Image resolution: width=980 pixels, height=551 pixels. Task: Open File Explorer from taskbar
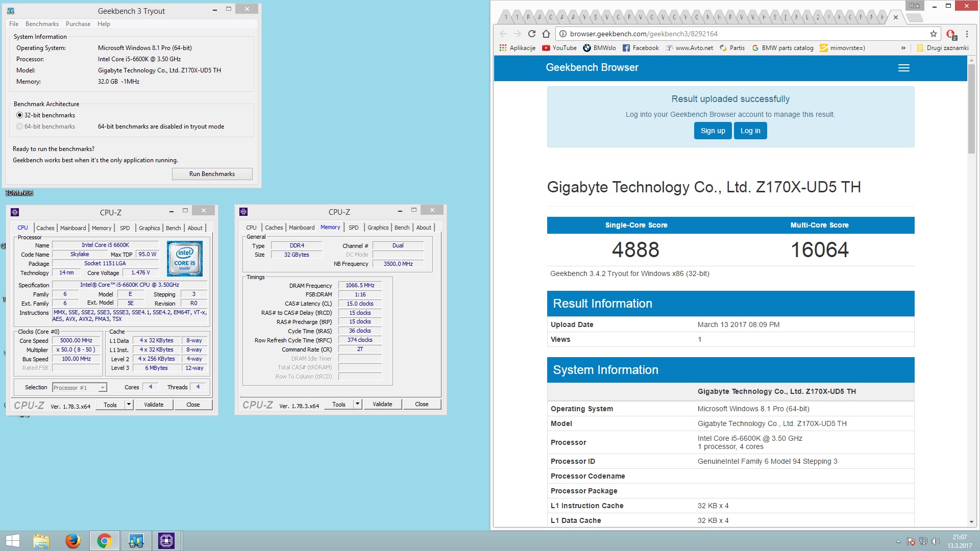[41, 541]
